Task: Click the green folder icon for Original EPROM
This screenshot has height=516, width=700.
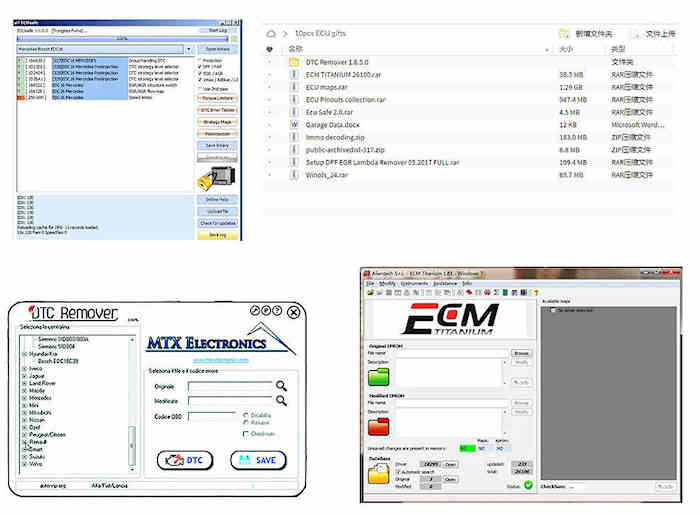Action: click(378, 377)
